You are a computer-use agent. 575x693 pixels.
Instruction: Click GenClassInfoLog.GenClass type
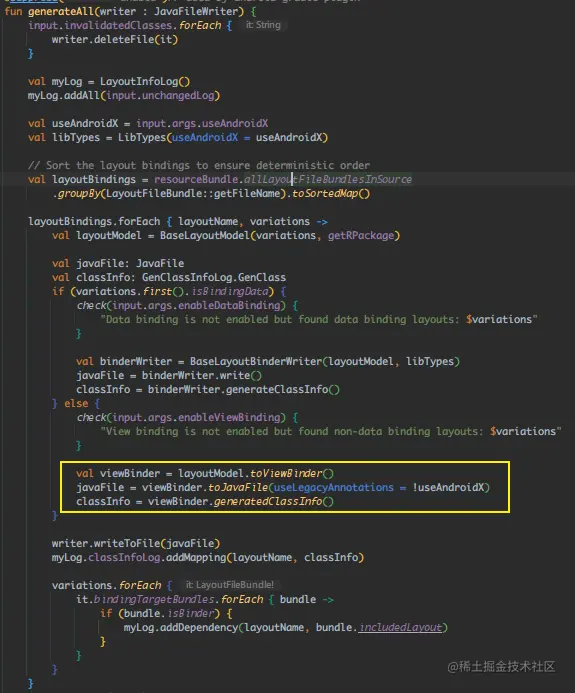214,278
